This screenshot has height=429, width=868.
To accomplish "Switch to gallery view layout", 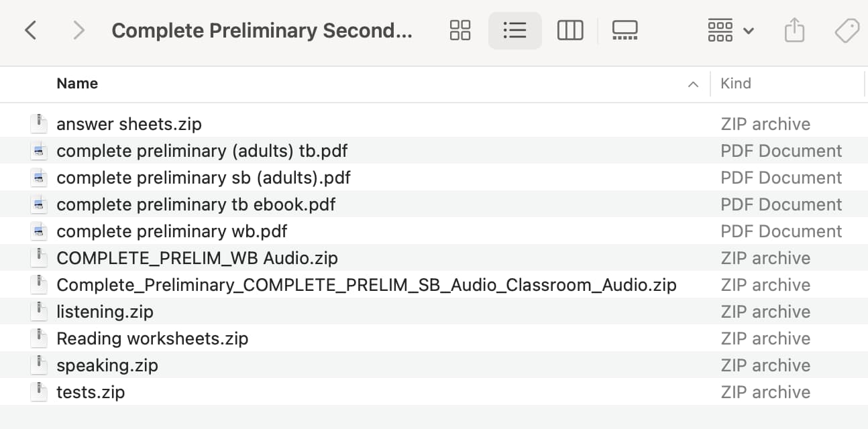I will pos(625,30).
